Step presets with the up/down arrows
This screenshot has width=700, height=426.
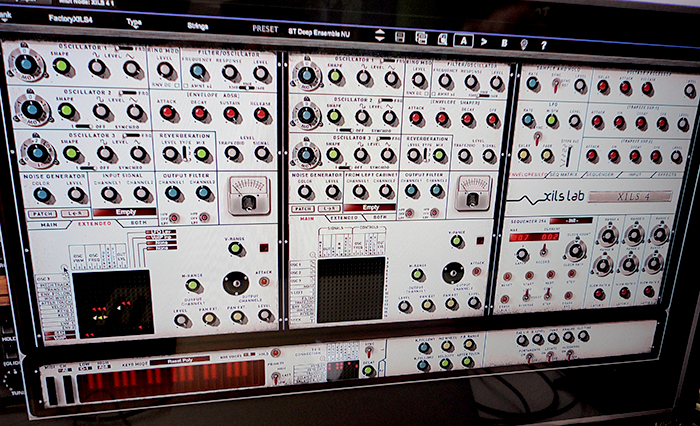tap(379, 35)
